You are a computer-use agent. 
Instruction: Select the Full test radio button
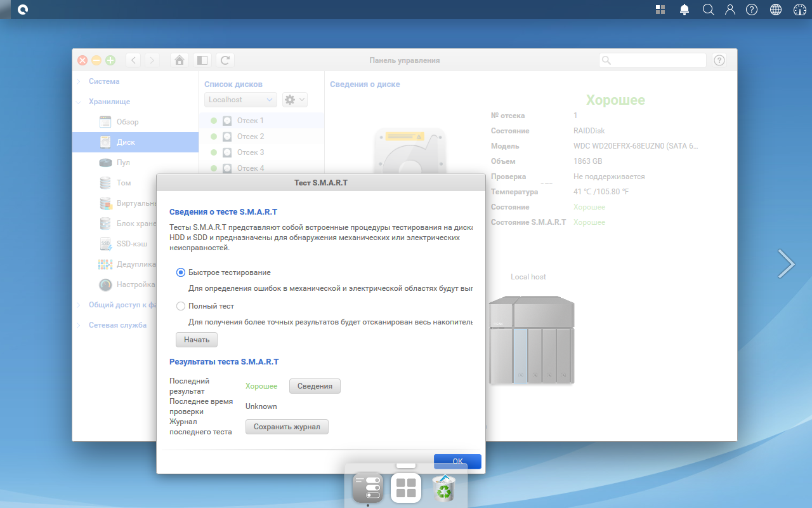(181, 306)
